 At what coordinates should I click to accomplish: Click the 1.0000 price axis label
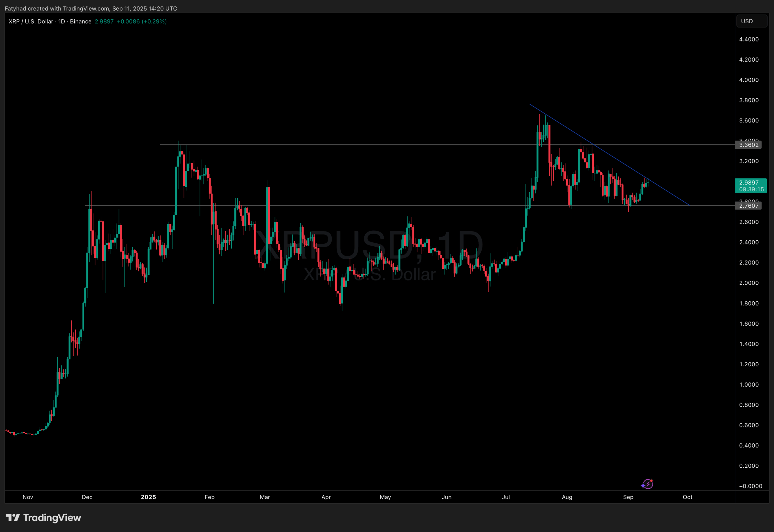tap(749, 385)
